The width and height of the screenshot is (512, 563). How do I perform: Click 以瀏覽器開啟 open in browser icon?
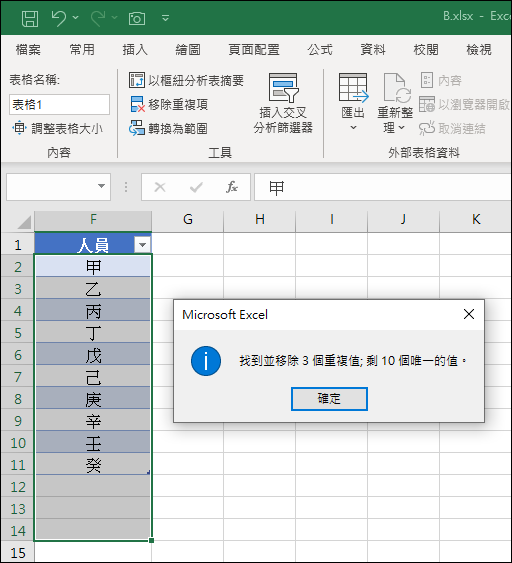[427, 104]
